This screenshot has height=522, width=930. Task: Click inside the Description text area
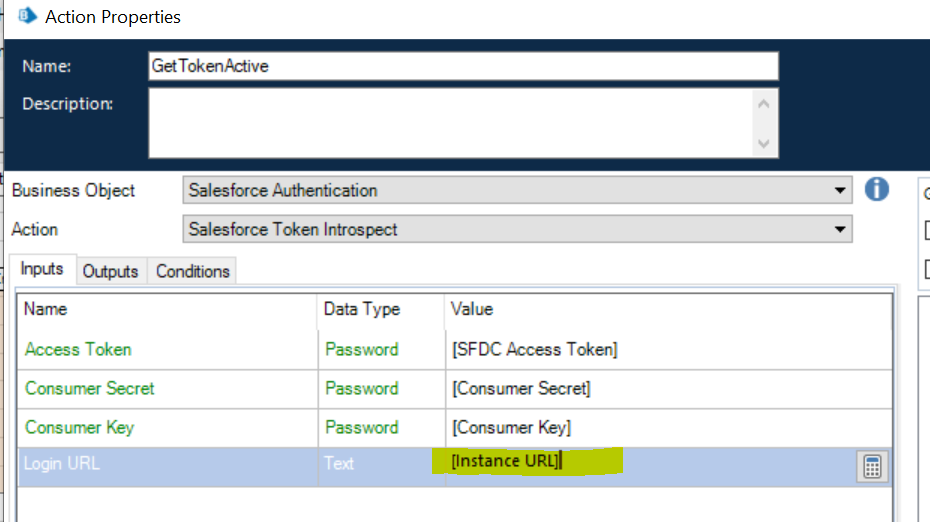[450, 122]
